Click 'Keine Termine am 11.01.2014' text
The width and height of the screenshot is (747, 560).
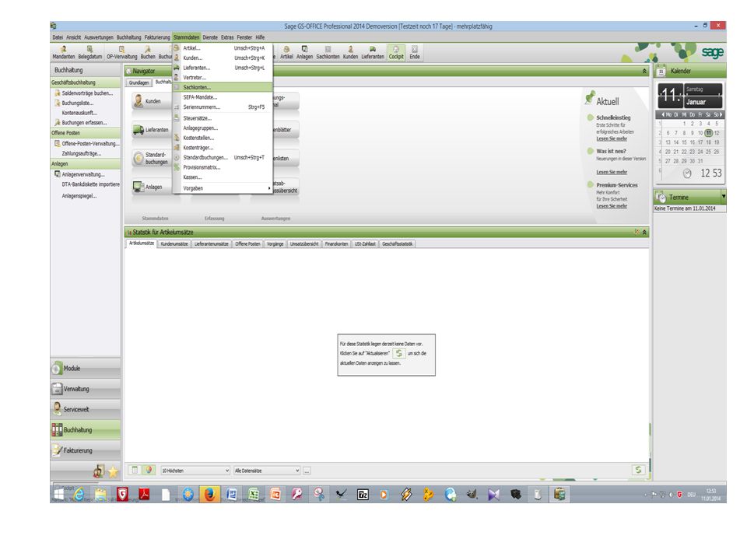[685, 208]
